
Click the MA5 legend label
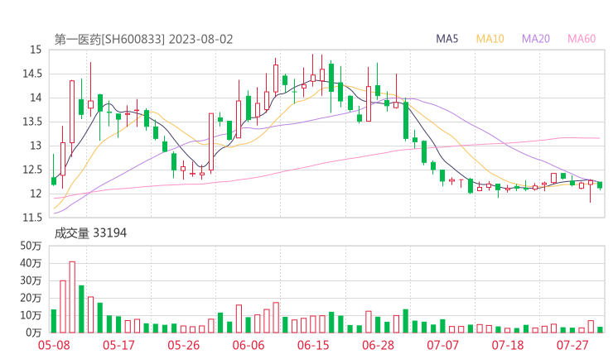(x=446, y=39)
